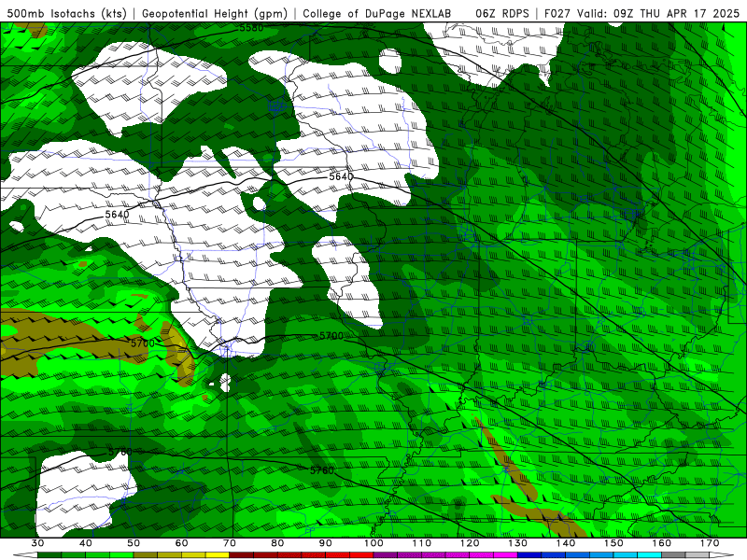747x560 pixels.
Task: Click the colorbar value label 130
Action: (x=518, y=543)
